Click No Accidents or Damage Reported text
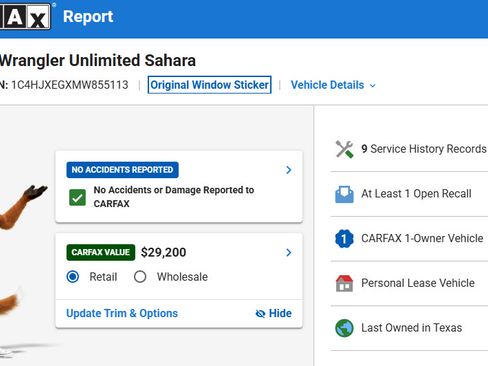Screen dimensions: 488x366 point(174,197)
